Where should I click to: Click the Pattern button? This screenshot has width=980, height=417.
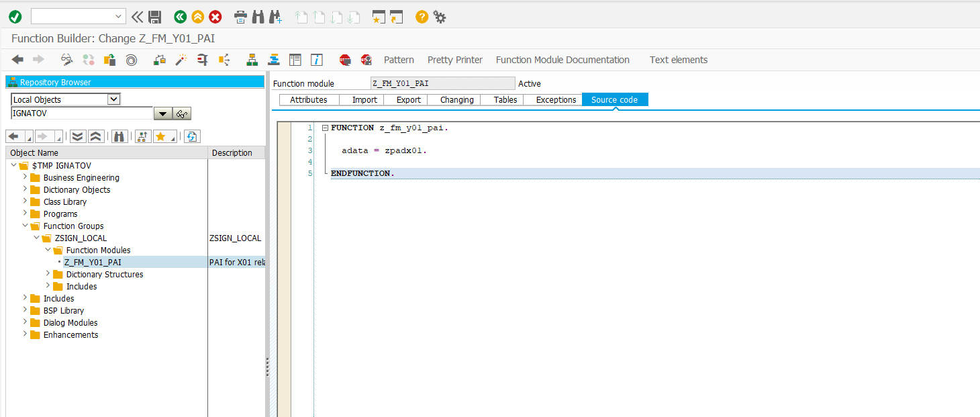[399, 60]
